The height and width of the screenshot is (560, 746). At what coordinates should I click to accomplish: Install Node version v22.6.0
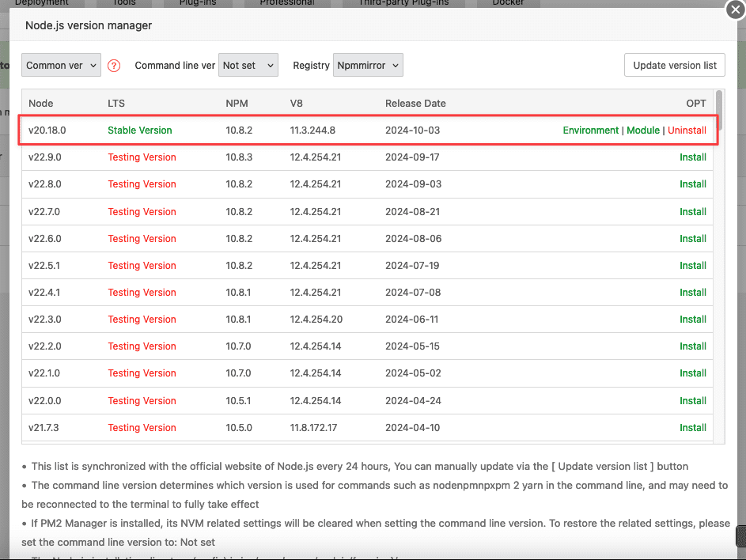point(693,239)
